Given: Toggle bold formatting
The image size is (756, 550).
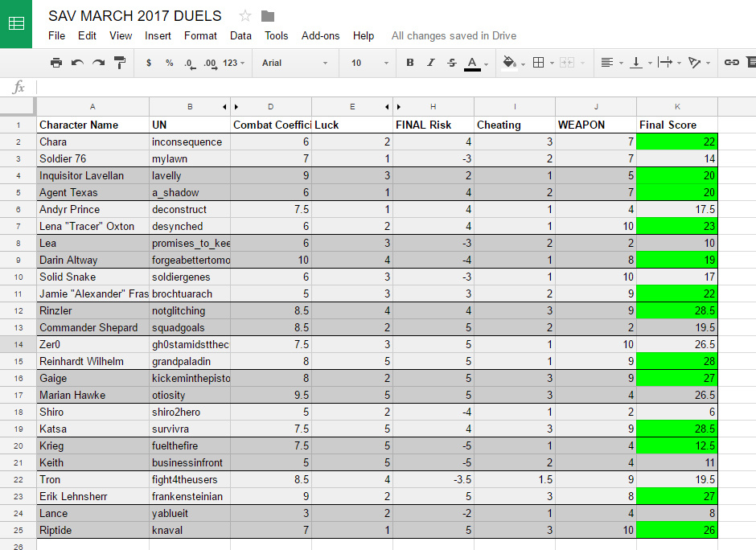Looking at the screenshot, I should click(410, 63).
